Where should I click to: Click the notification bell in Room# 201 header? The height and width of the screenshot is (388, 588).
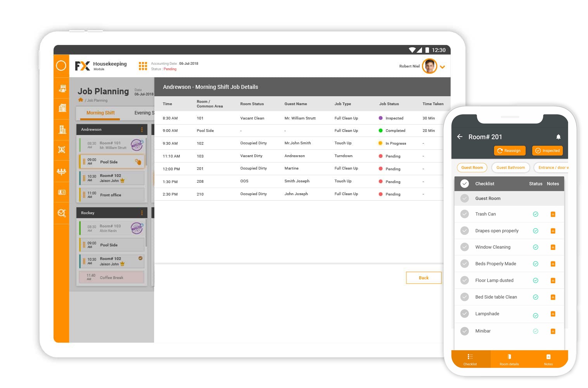(x=558, y=137)
